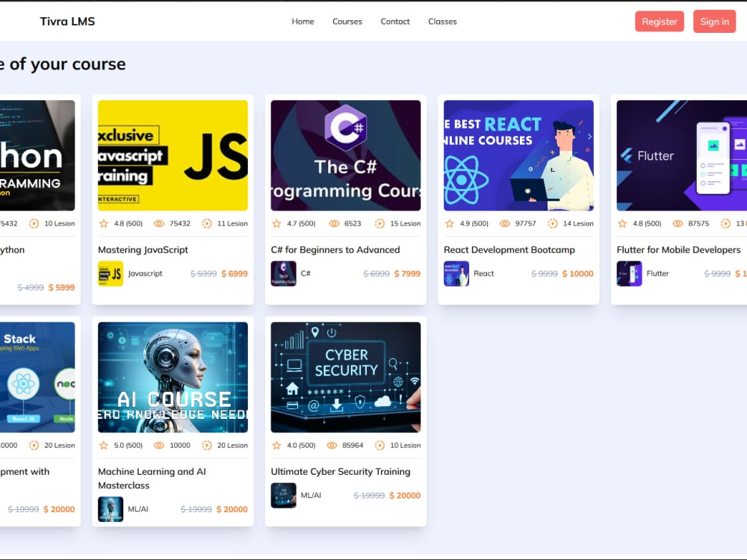Click the 4.8 (500) rating on JavaScript card
This screenshot has width=747, height=560.
coord(128,223)
